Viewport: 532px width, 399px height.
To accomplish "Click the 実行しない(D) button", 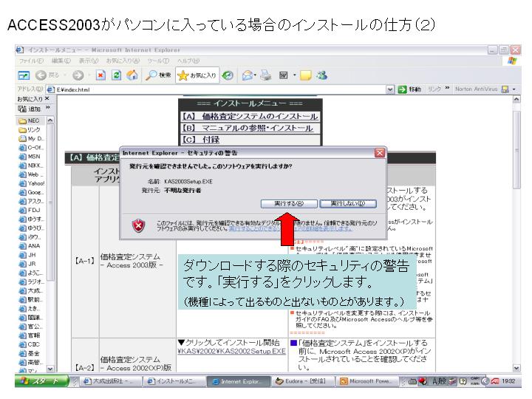I will point(348,204).
